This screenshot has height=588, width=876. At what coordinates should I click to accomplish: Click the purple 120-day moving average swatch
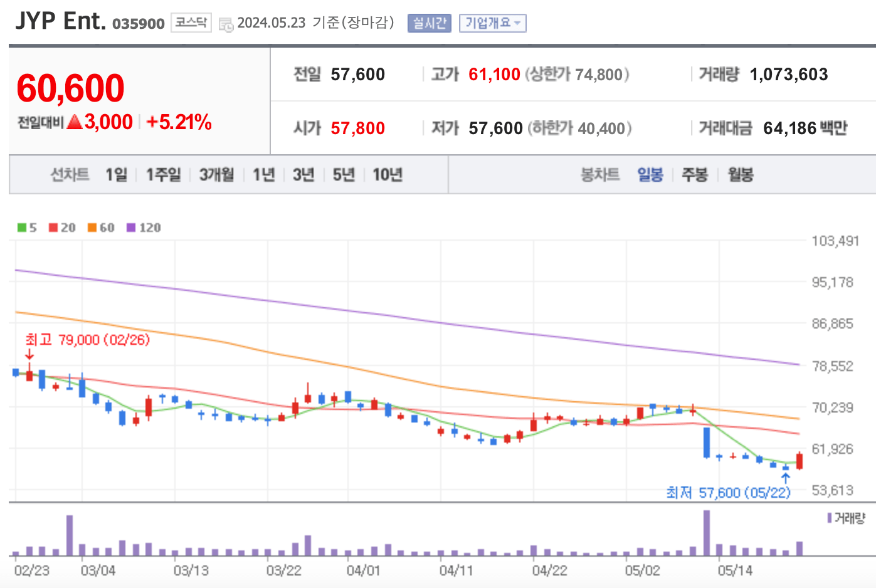click(x=131, y=228)
